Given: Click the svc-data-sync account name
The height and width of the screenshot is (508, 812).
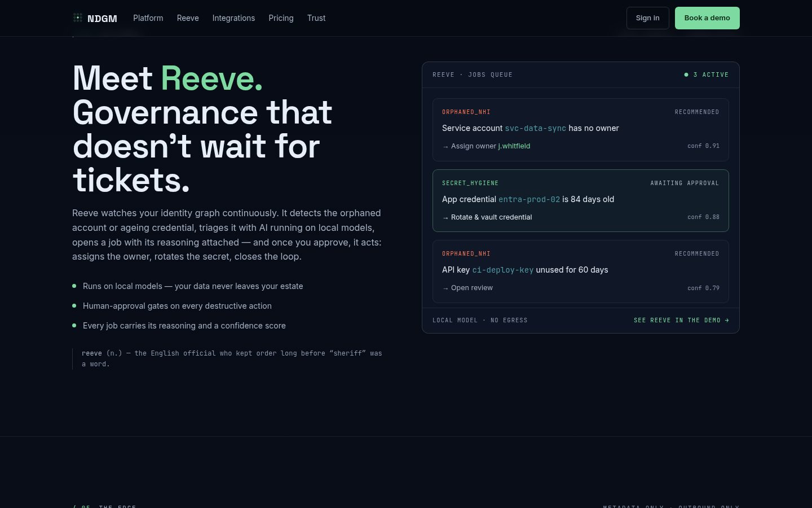Looking at the screenshot, I should (535, 128).
